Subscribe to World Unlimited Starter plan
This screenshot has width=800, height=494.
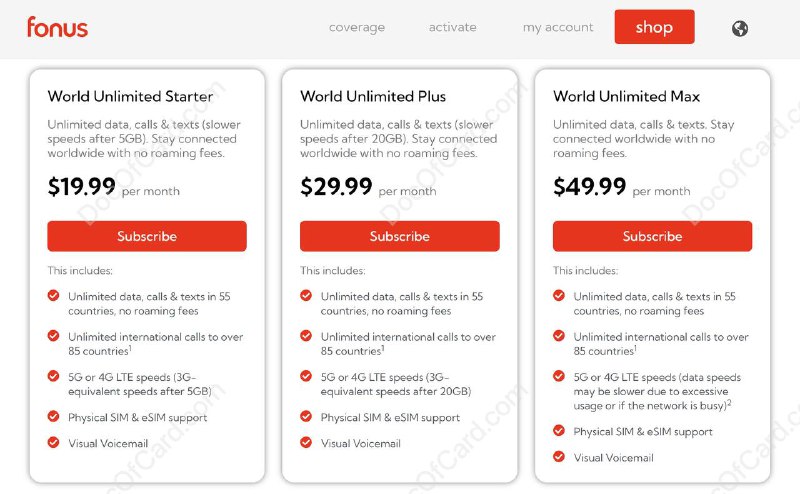tap(147, 237)
